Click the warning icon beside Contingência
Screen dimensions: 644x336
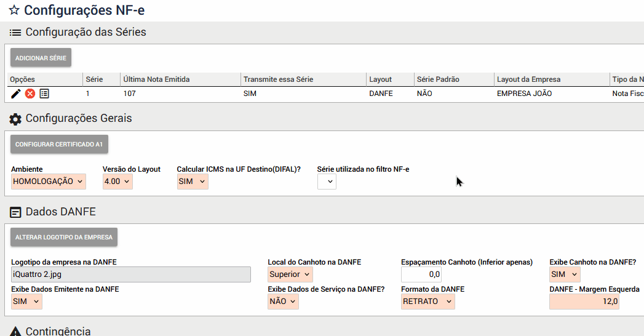click(16, 331)
